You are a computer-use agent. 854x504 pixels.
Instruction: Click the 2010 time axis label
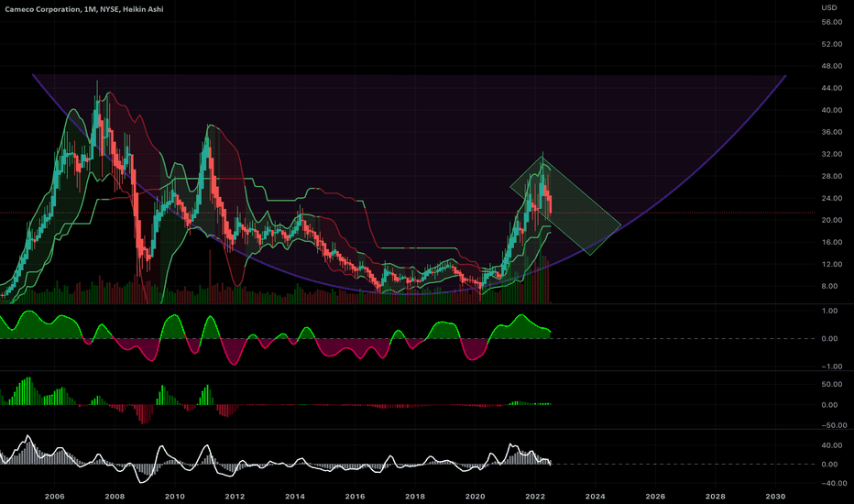pos(174,497)
